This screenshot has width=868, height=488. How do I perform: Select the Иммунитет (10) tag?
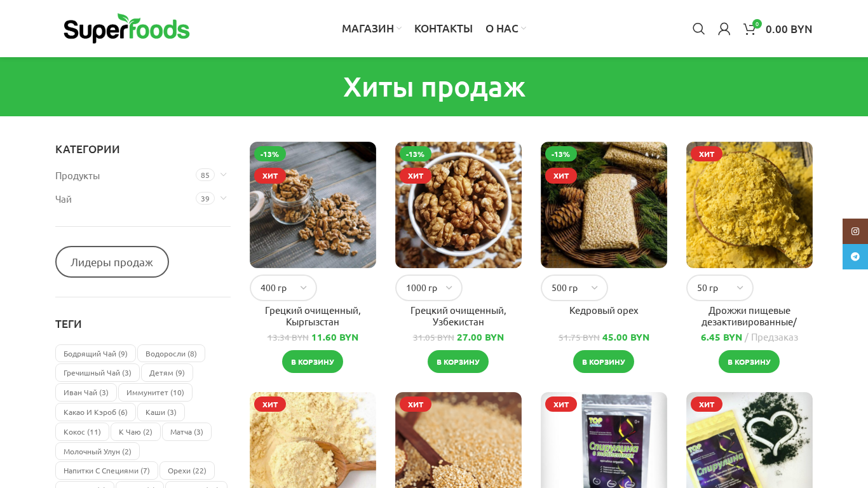coord(155,393)
